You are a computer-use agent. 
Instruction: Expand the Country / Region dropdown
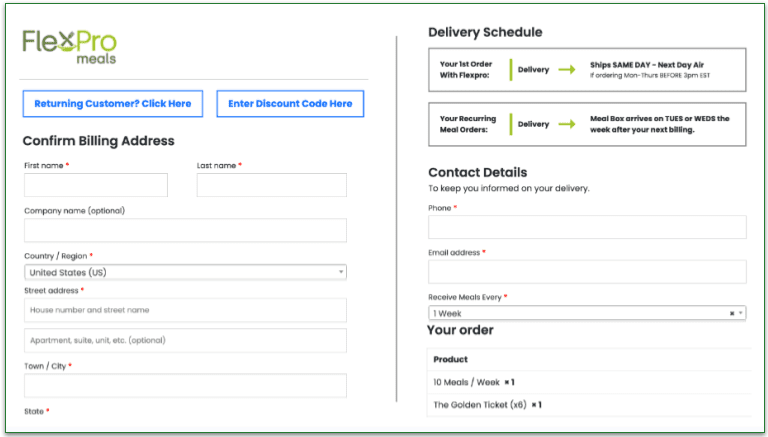tap(185, 272)
